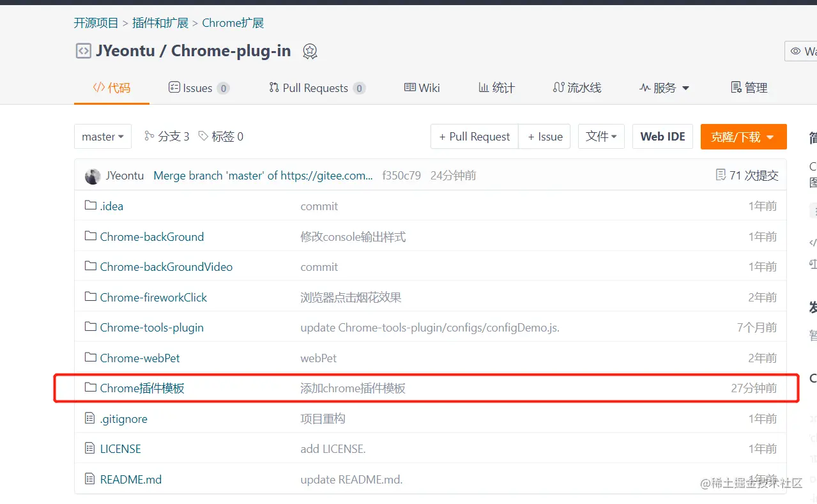View the 分支 3 branches link
Viewport: 817px width, 504px height.
[x=167, y=137]
